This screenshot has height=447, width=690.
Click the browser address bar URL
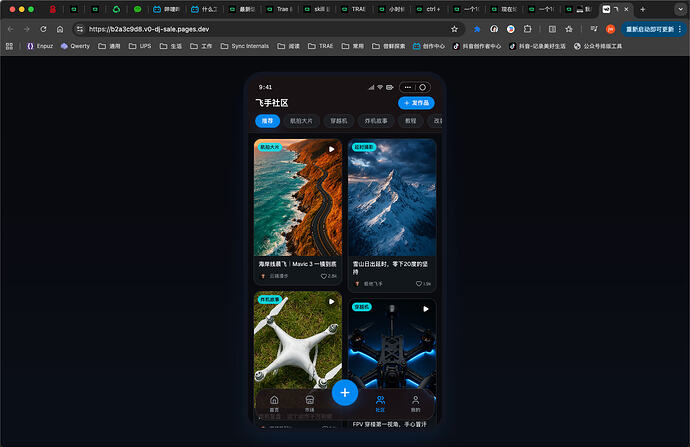149,29
